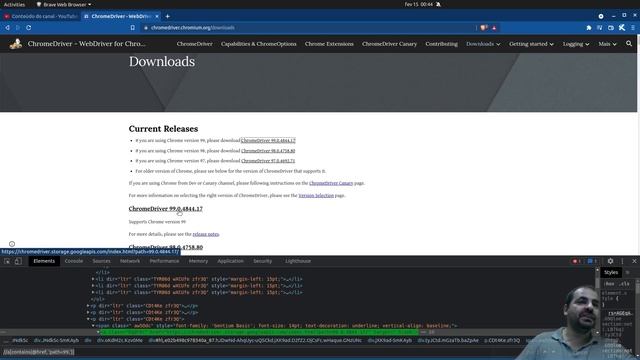
Task: Open the site search magnifier icon
Action: pos(629,43)
